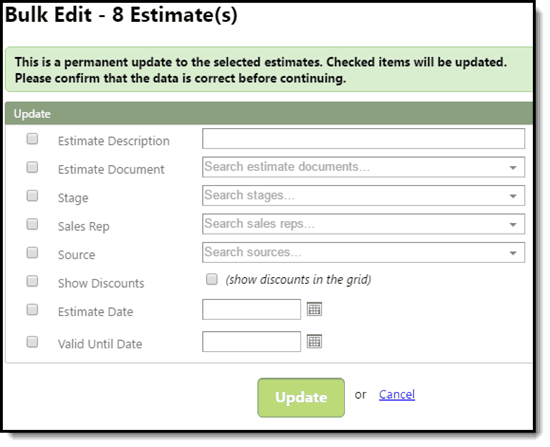Expand the Search sales reps dropdown arrow
550x447 pixels.
pos(513,225)
